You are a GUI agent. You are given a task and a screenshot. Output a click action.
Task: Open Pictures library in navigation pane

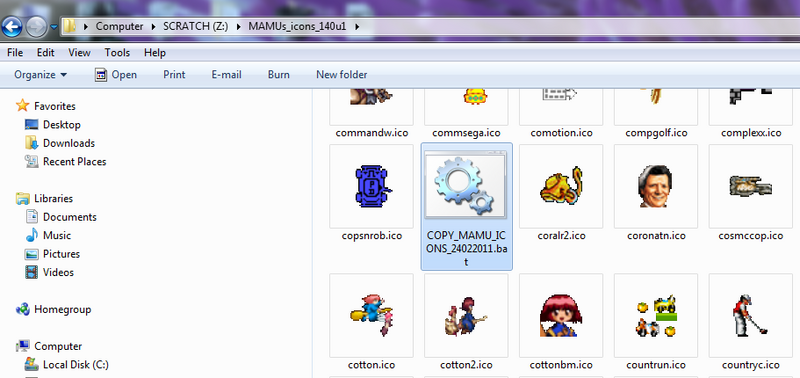coord(52,254)
